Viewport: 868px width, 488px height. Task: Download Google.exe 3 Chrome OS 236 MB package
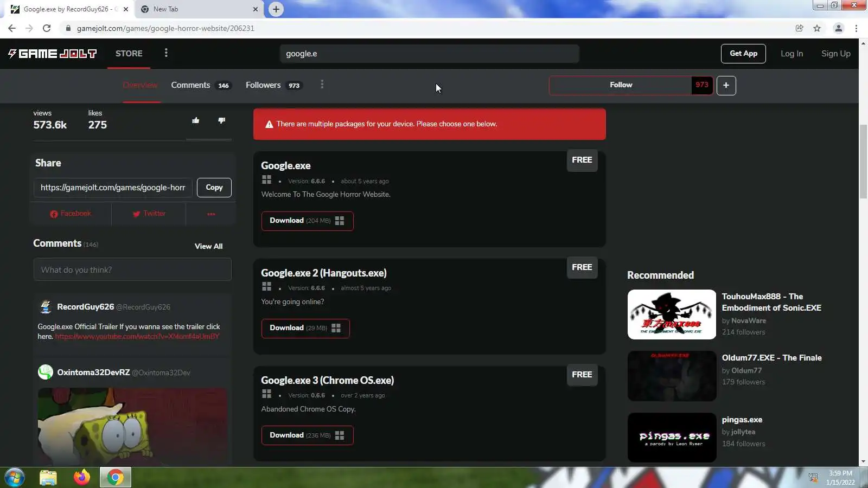tap(307, 435)
